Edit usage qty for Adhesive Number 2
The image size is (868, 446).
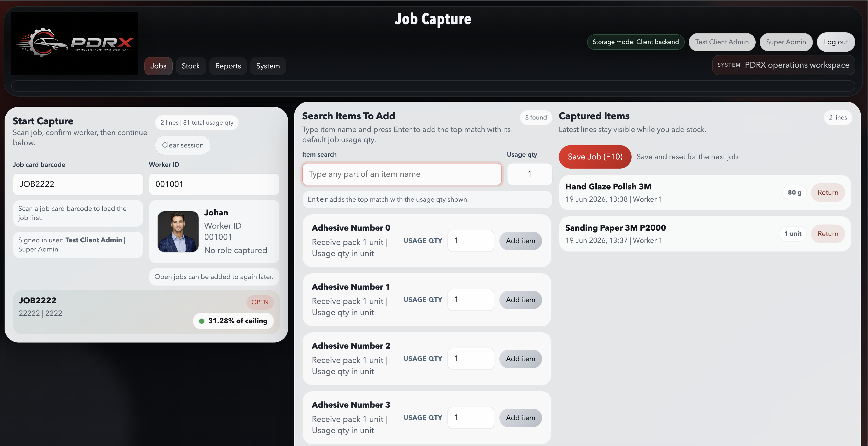pyautogui.click(x=471, y=359)
